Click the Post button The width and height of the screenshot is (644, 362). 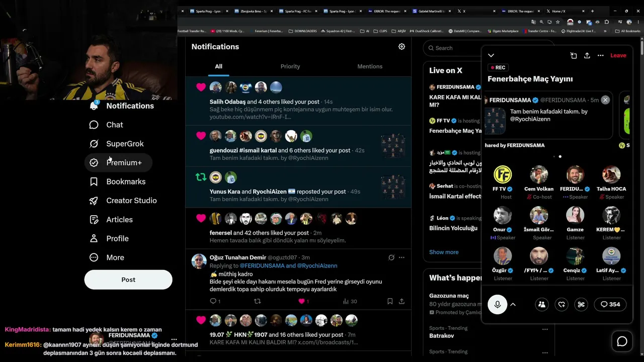[x=128, y=280]
